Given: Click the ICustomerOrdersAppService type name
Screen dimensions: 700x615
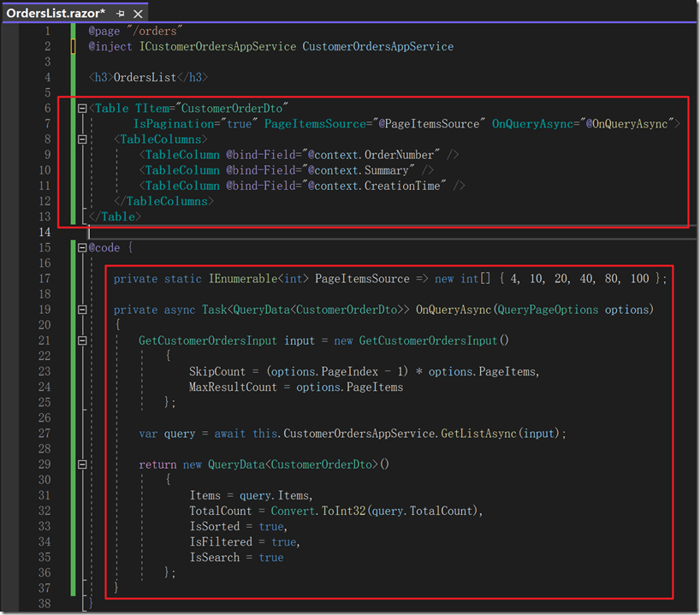Looking at the screenshot, I should pos(217,46).
